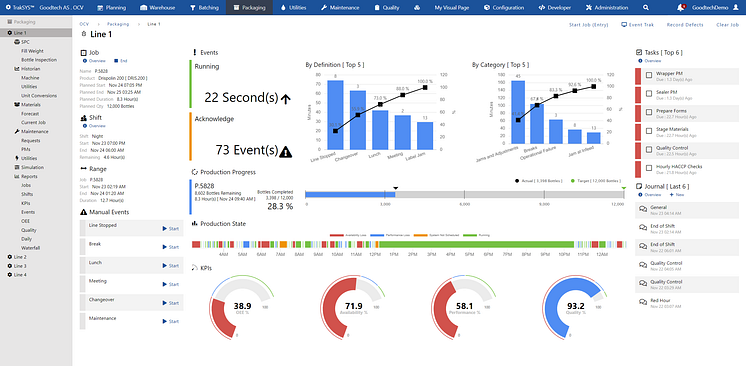Image resolution: width=746 pixels, height=366 pixels.
Task: Click the search magnifier icon in top bar
Action: tap(645, 8)
